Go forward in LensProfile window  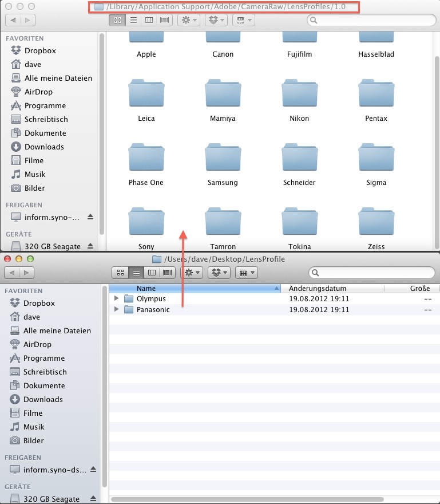coord(26,273)
